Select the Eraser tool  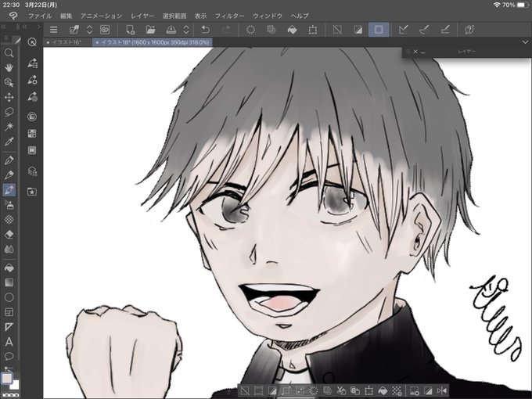tap(9, 235)
